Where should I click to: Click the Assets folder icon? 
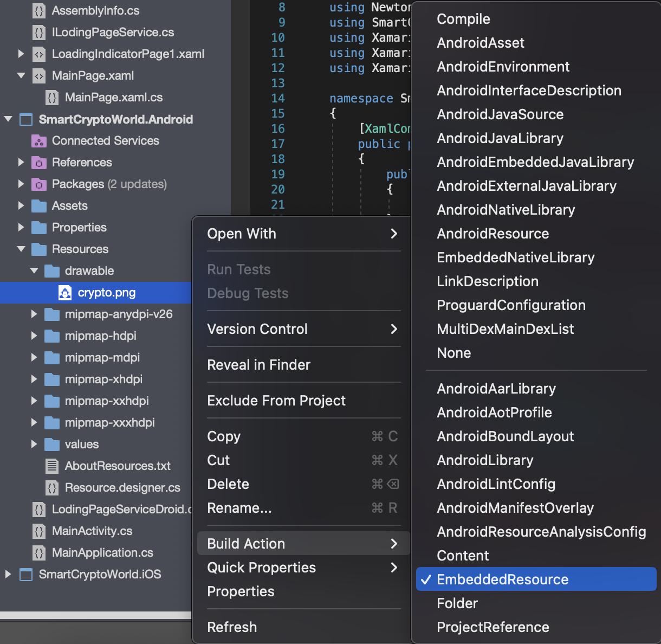[38, 206]
